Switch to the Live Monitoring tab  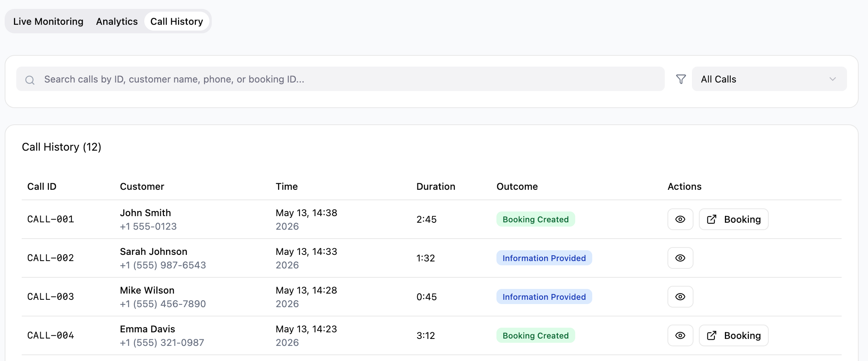[x=48, y=21]
